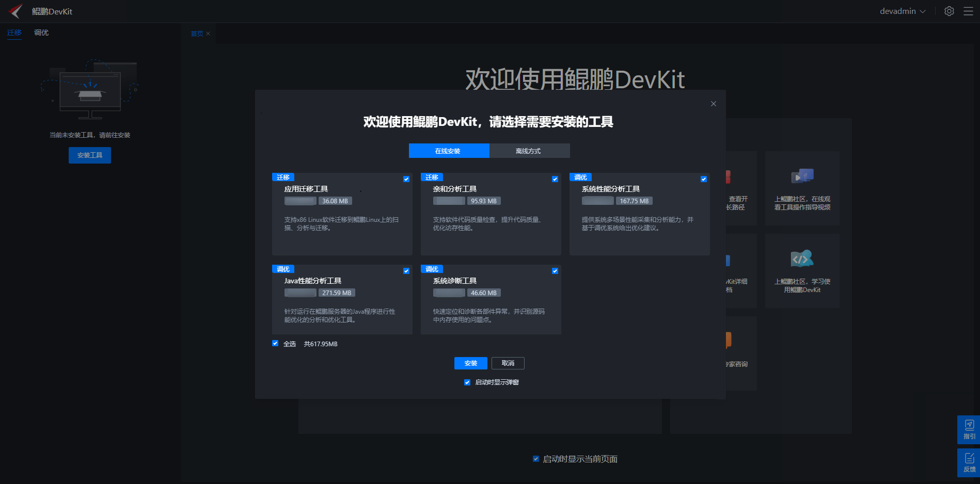This screenshot has width=980, height=484.
Task: Click the Java性能分析工具 card title
Action: click(x=313, y=281)
